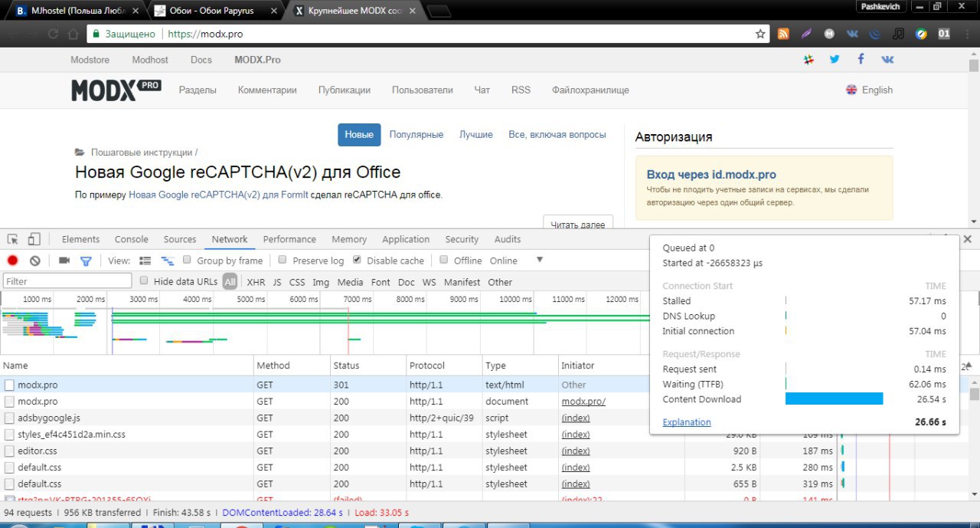Open the Modstore link
The image size is (980, 528).
[90, 60]
